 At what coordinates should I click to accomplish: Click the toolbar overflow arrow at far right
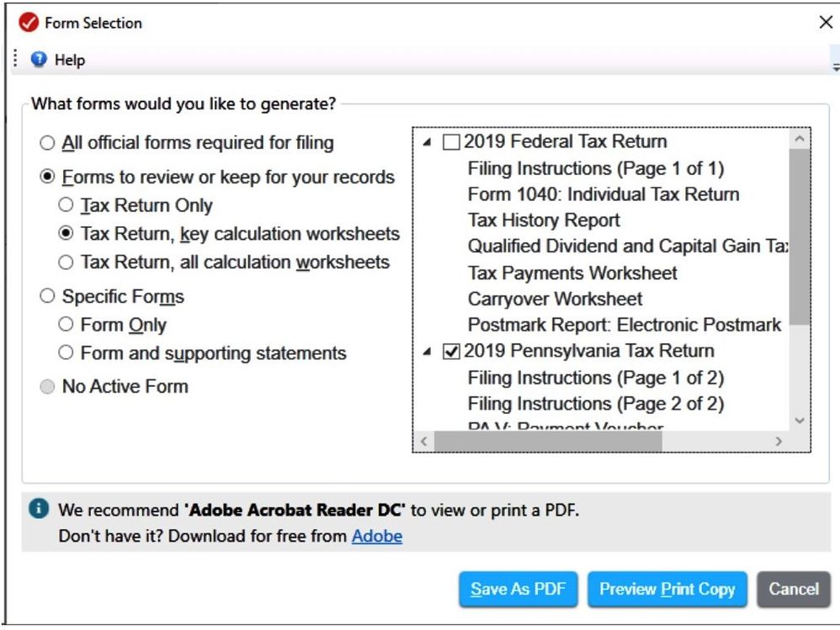click(835, 66)
